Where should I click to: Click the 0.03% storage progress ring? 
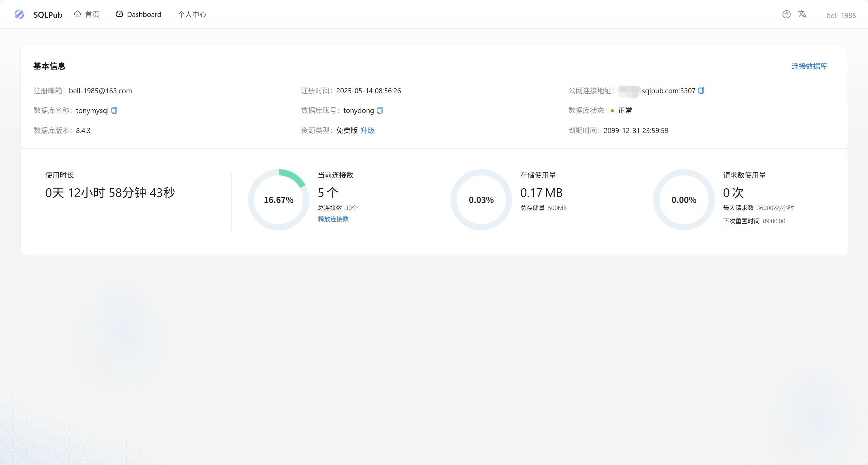coord(481,200)
